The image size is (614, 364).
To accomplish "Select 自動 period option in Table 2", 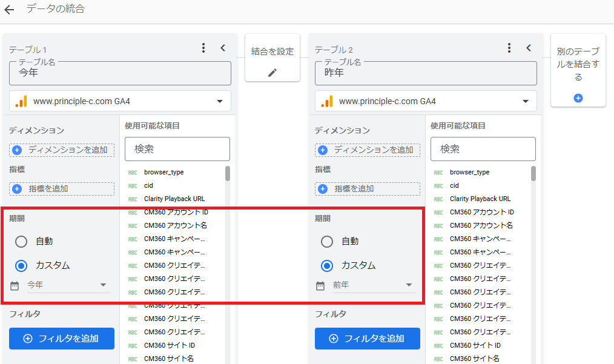I will [x=327, y=242].
